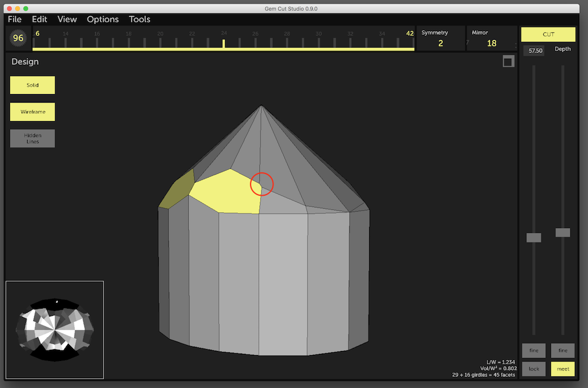Select the highlighted yellow facet on gem

[x=226, y=193]
